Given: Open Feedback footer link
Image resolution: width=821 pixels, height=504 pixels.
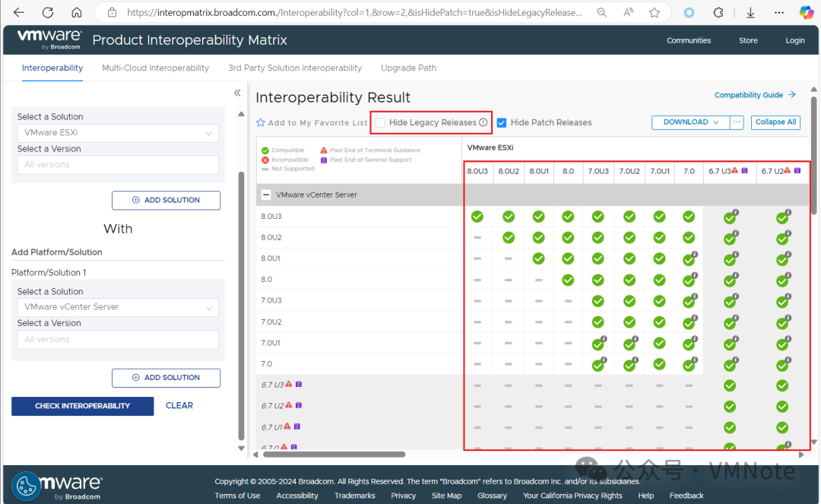Looking at the screenshot, I should click(x=686, y=496).
